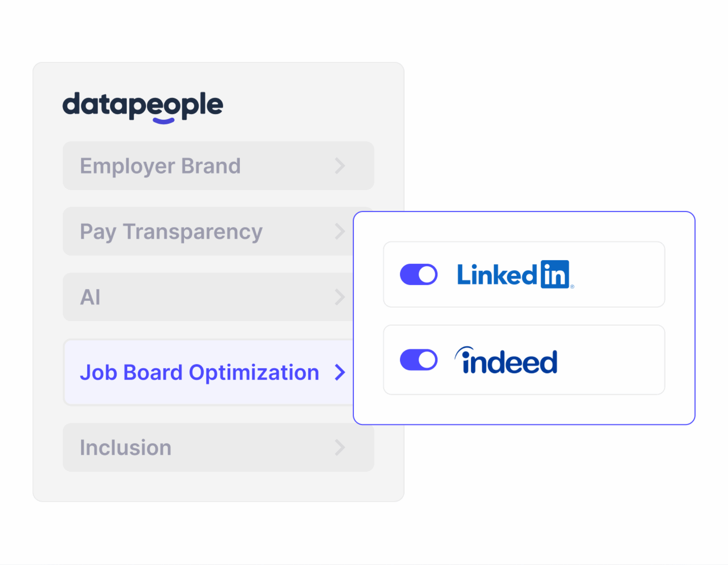The width and height of the screenshot is (728, 565).
Task: Open the Employer Brand menu item
Action: [160, 166]
